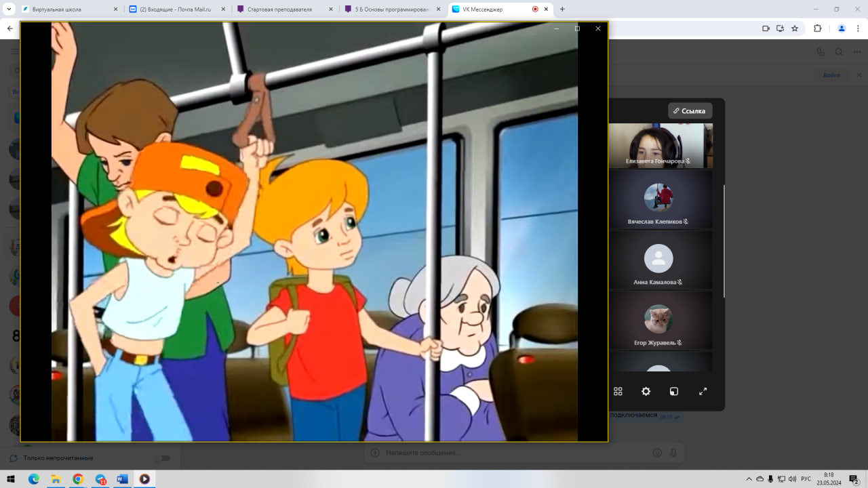Image resolution: width=868 pixels, height=488 pixels.
Task: Attach a file with plus icon
Action: tap(375, 452)
